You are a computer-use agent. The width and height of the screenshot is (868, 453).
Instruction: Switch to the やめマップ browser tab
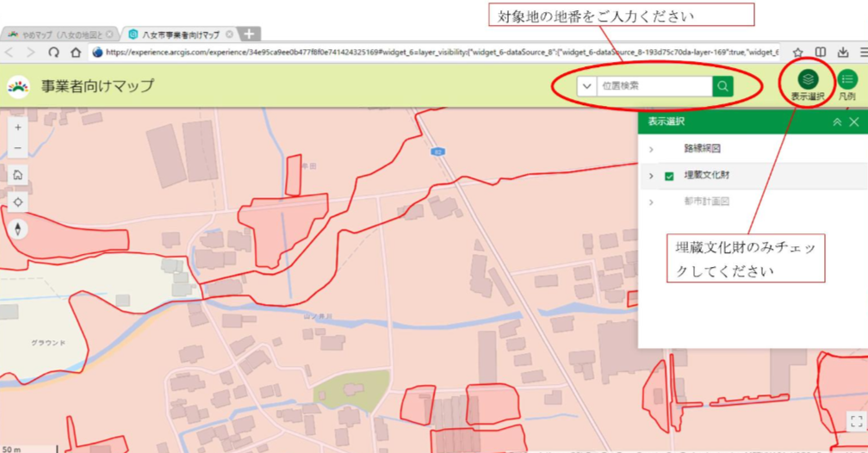57,34
